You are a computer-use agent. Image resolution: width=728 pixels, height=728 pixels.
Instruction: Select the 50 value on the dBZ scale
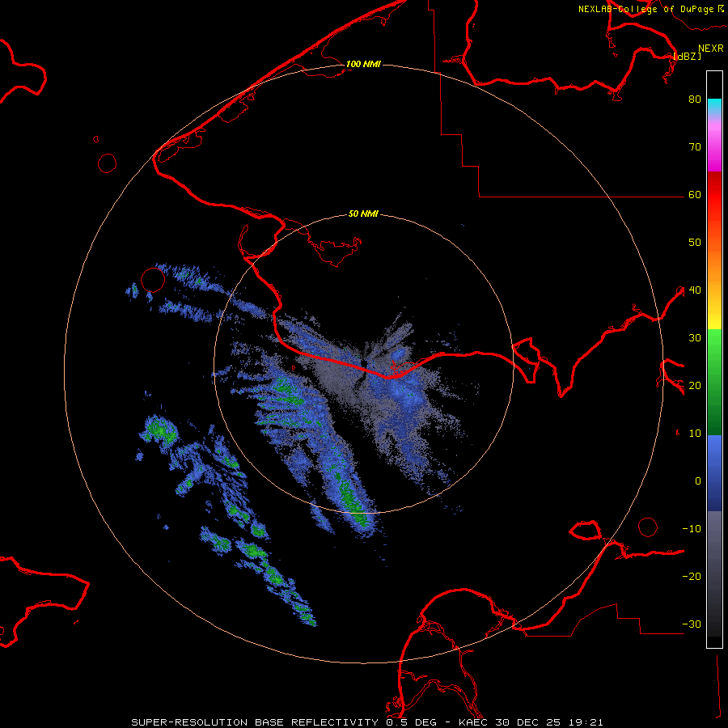[x=695, y=243]
